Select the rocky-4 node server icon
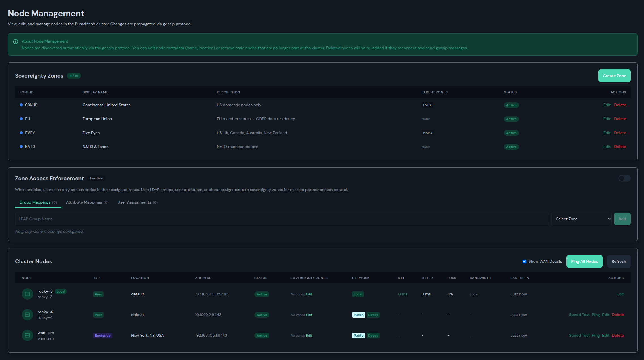Viewport: 644px width, 360px height. pos(27,315)
